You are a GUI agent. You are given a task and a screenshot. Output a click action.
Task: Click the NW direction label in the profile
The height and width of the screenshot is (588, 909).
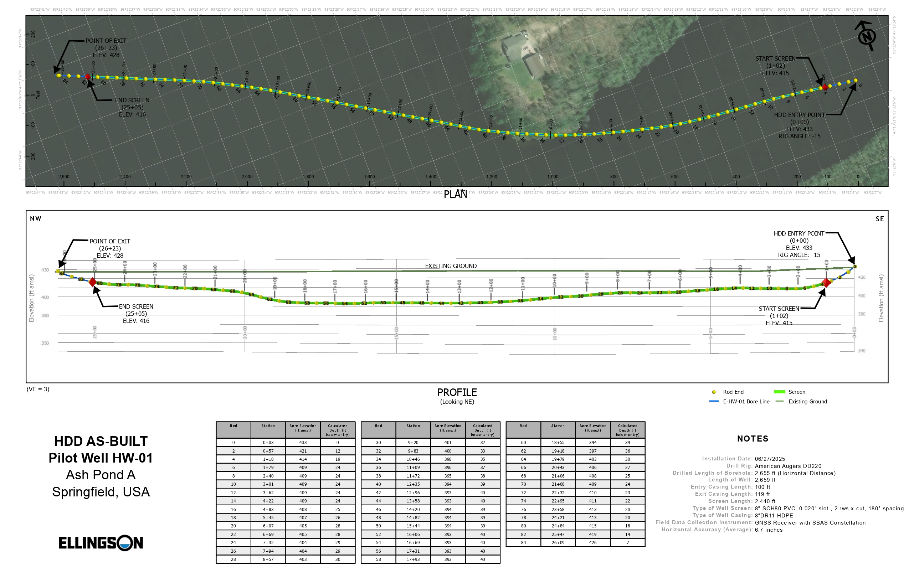(36, 218)
